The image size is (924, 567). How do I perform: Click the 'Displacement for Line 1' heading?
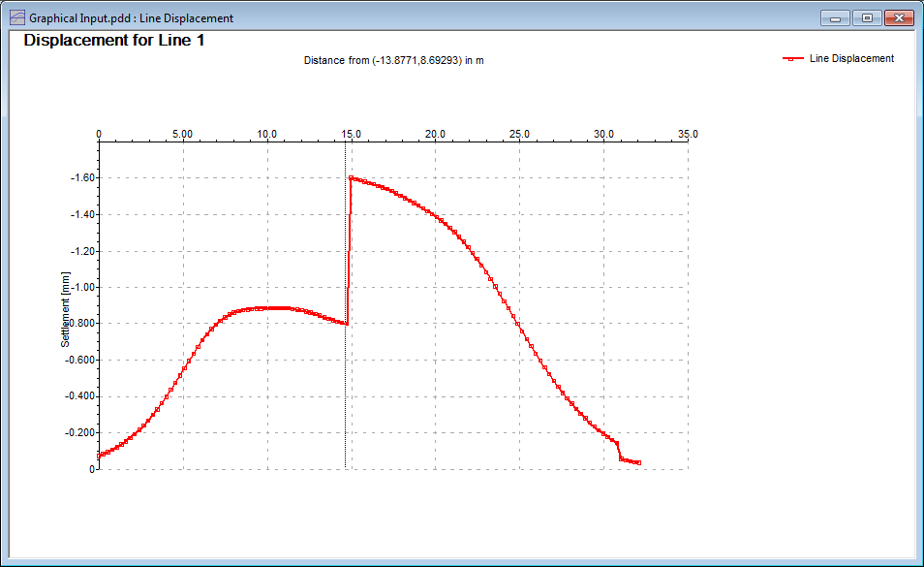113,40
